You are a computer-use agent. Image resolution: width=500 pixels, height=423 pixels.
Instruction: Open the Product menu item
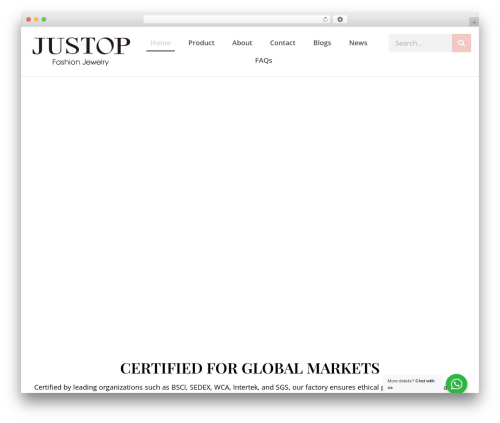[201, 43]
